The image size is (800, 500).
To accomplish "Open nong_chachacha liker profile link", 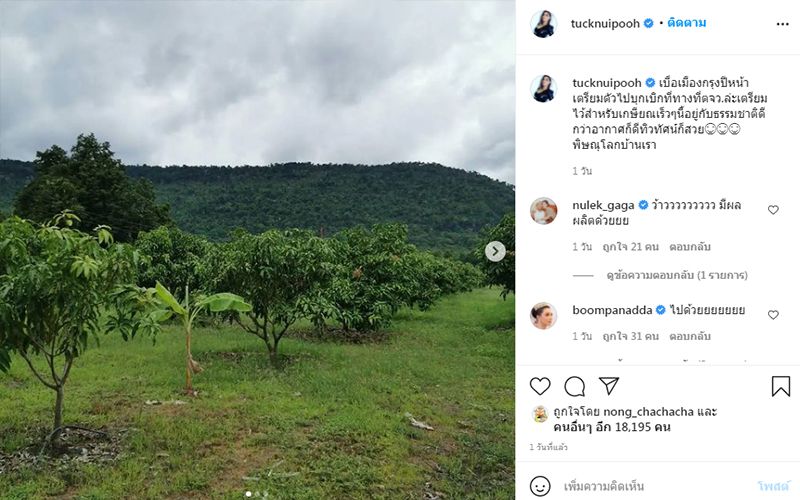I will [648, 411].
